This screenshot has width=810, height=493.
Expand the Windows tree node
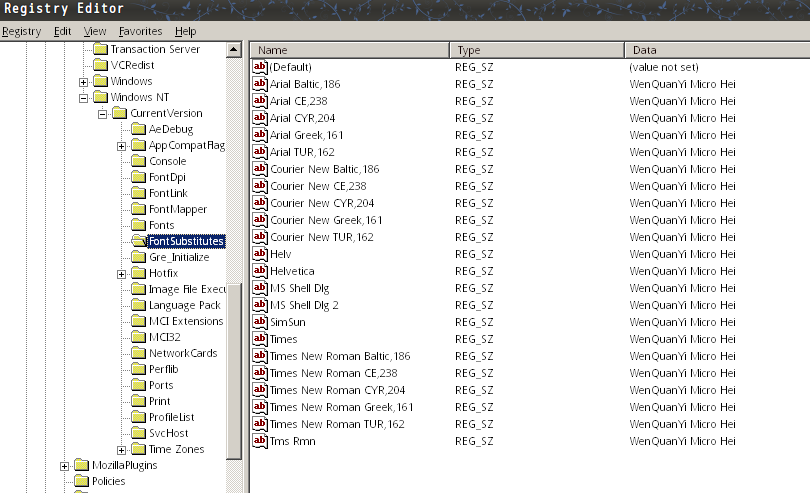[83, 82]
